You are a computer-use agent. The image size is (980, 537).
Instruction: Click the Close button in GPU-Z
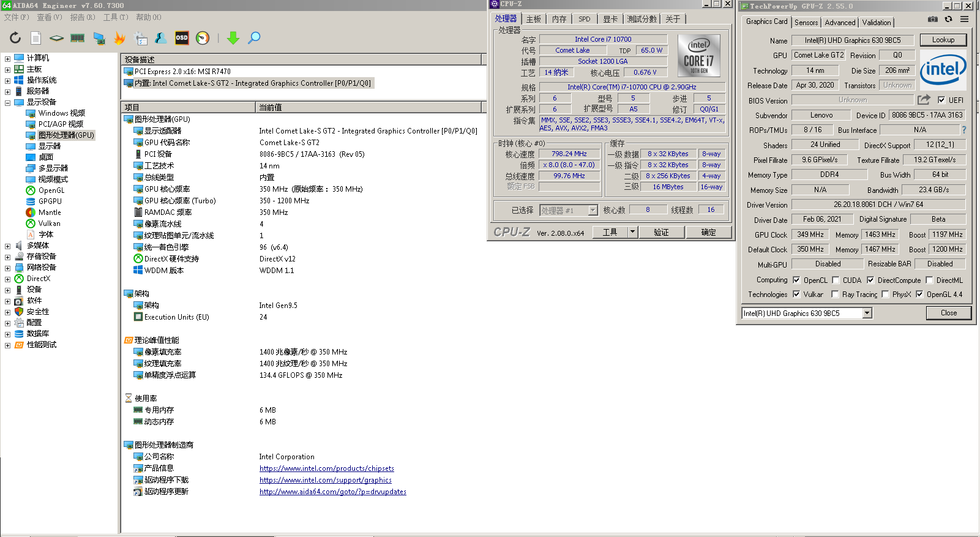point(949,313)
